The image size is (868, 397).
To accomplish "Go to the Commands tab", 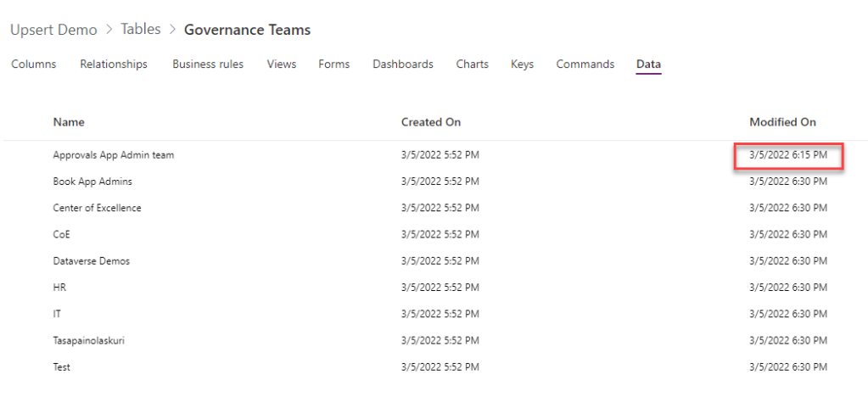I will point(585,64).
